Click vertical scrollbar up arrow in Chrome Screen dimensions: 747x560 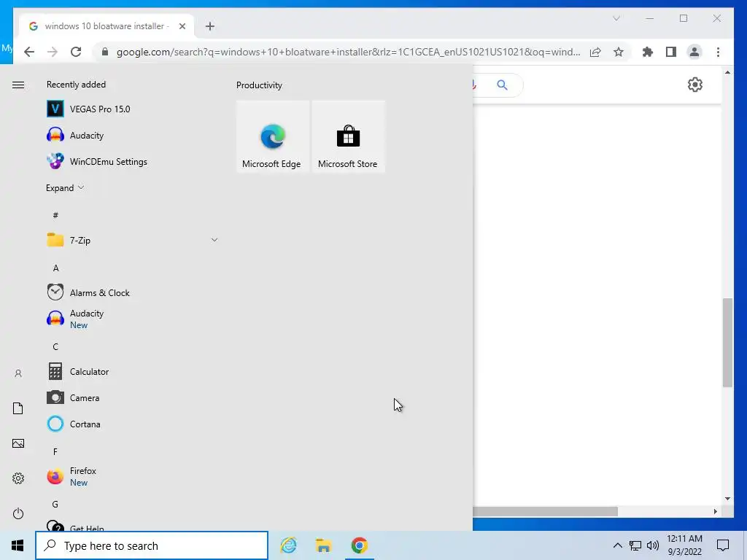click(727, 72)
